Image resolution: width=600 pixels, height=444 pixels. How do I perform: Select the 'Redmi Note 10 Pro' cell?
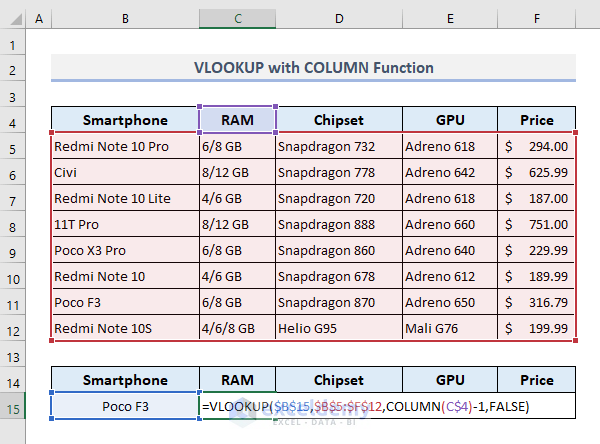pos(126,146)
